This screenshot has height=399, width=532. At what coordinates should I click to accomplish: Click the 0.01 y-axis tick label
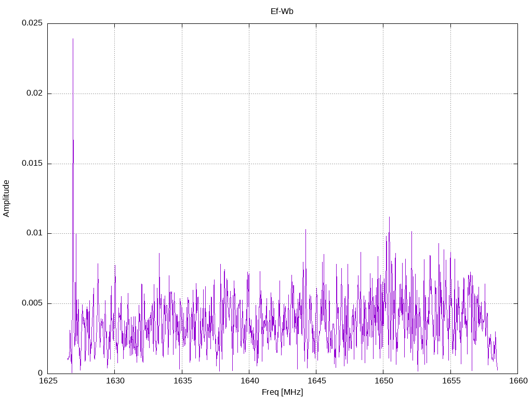tap(34, 233)
